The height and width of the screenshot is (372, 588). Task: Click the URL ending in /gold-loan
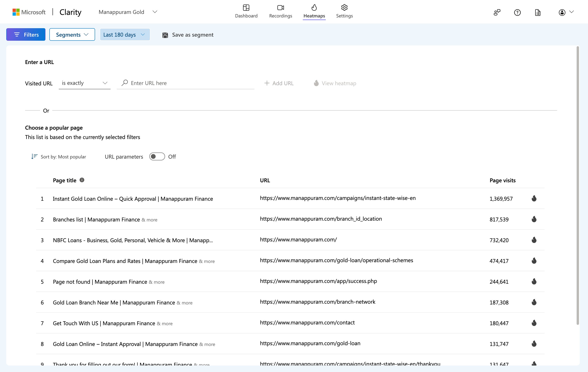tap(310, 343)
